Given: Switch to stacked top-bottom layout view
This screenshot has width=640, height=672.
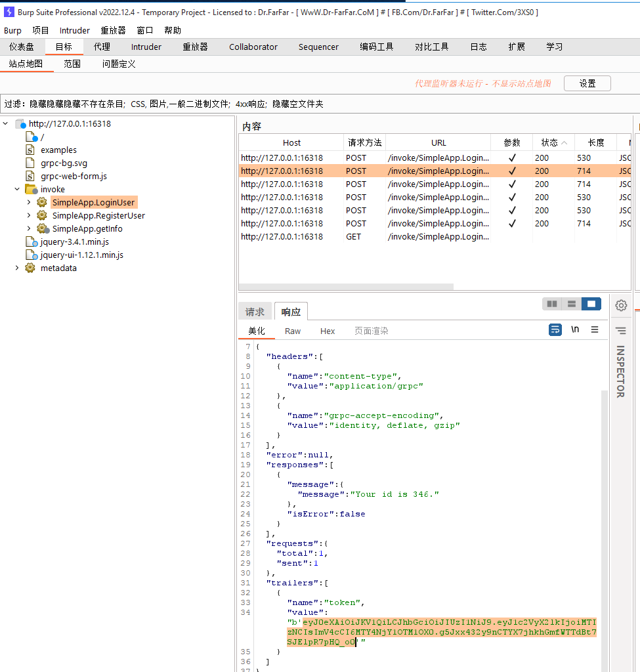Looking at the screenshot, I should (x=572, y=304).
